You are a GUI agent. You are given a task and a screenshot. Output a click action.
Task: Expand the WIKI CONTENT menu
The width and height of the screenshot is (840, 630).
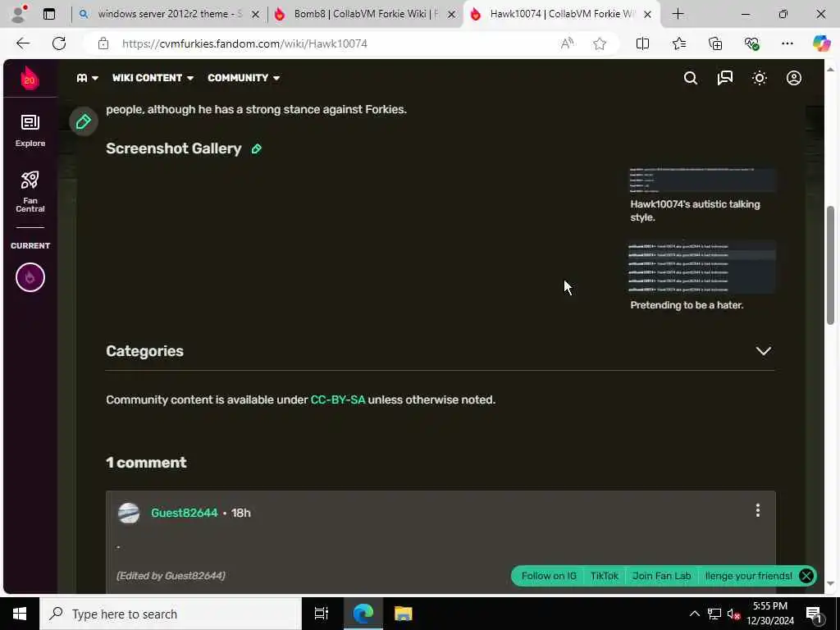tap(153, 78)
